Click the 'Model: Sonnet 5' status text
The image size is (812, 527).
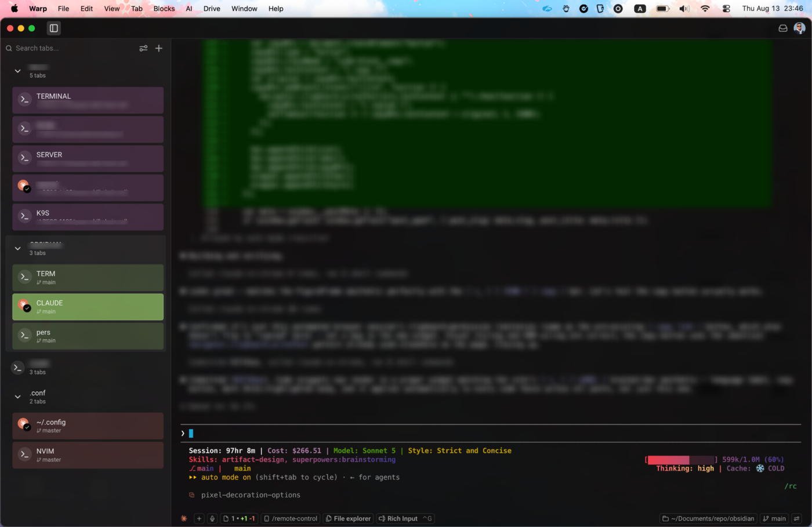click(364, 450)
